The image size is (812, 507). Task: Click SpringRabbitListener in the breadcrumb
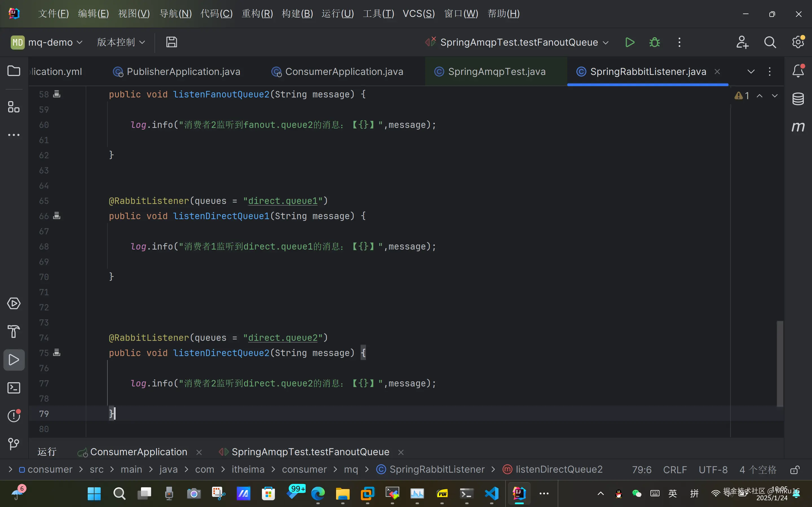[x=436, y=470]
